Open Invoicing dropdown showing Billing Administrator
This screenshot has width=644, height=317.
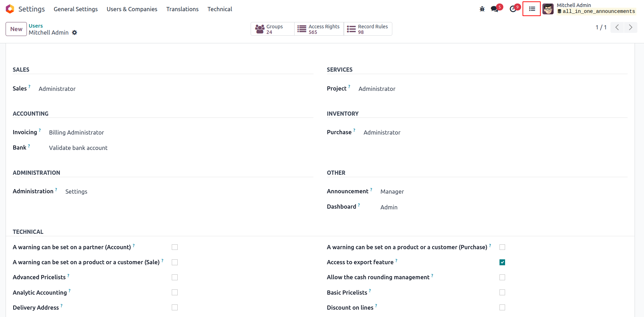point(76,132)
